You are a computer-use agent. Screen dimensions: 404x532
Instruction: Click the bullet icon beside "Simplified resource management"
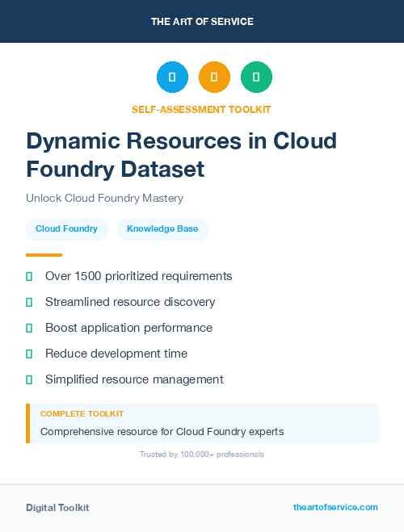(29, 379)
